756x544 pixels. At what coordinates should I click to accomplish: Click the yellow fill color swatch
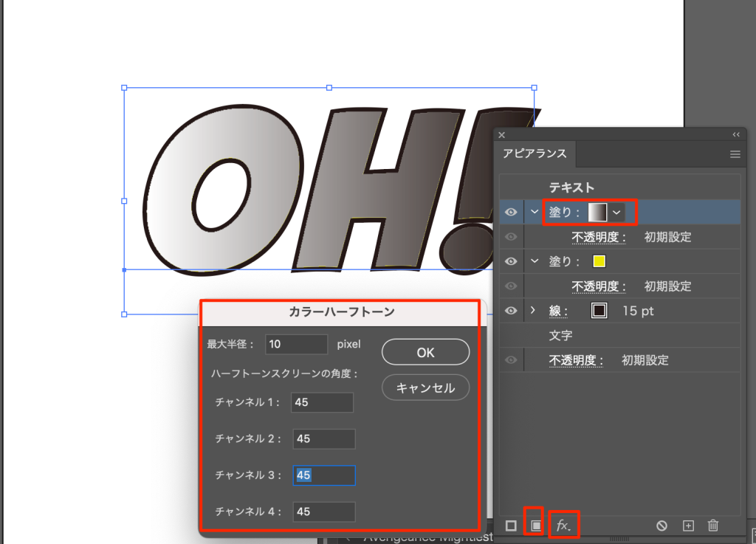point(599,261)
